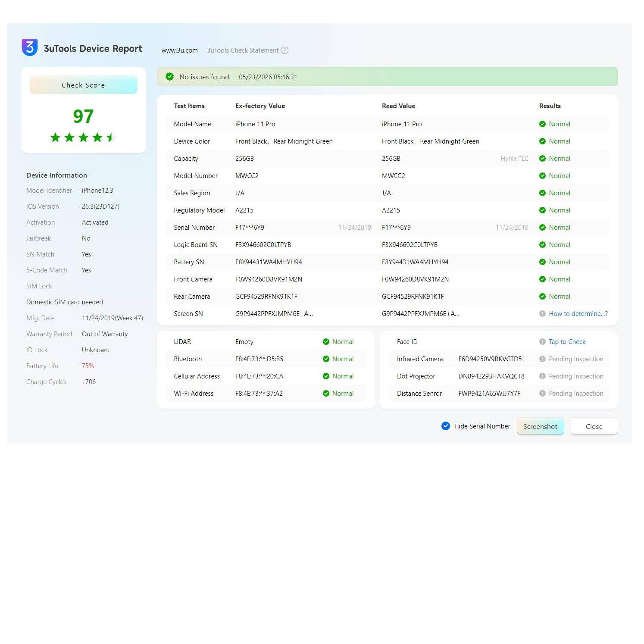Click the Read Value Regulatory Model A2215

pos(391,210)
